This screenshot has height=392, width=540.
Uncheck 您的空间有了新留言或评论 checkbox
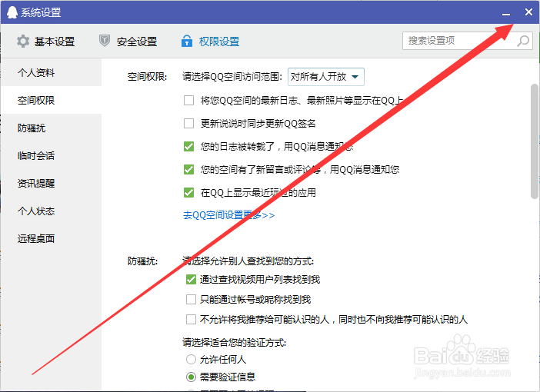[x=188, y=169]
